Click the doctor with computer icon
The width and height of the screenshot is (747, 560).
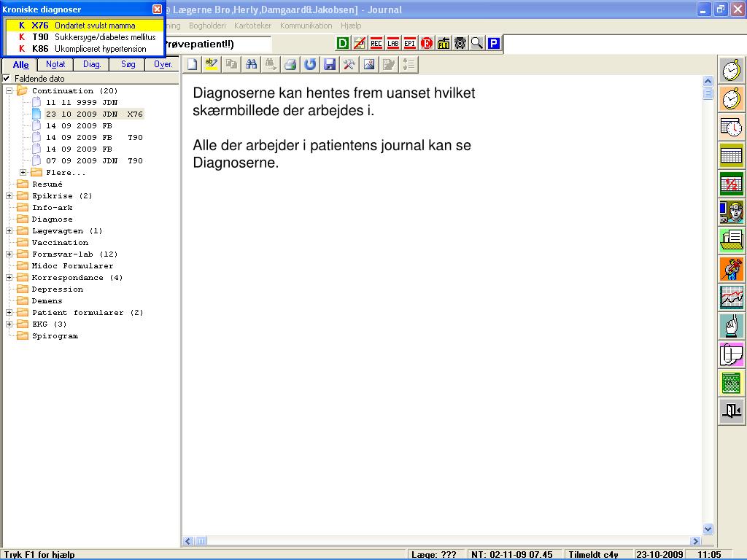[x=732, y=212]
